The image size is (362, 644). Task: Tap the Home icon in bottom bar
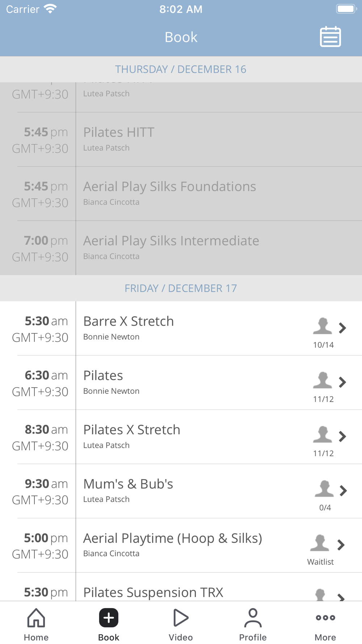click(x=36, y=618)
